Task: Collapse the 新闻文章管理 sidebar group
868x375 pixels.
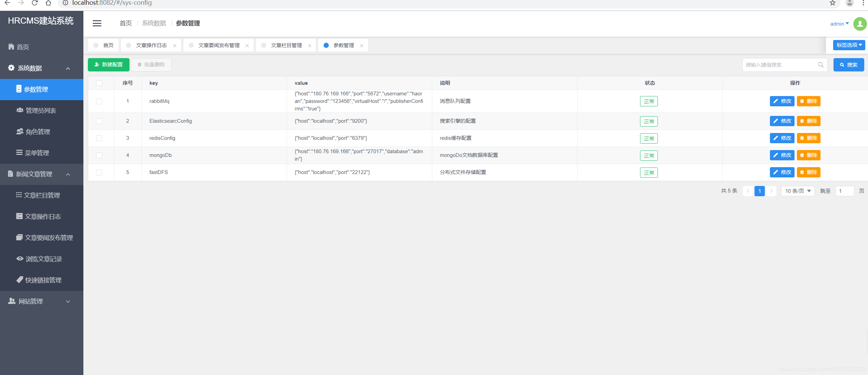Action: click(42, 174)
